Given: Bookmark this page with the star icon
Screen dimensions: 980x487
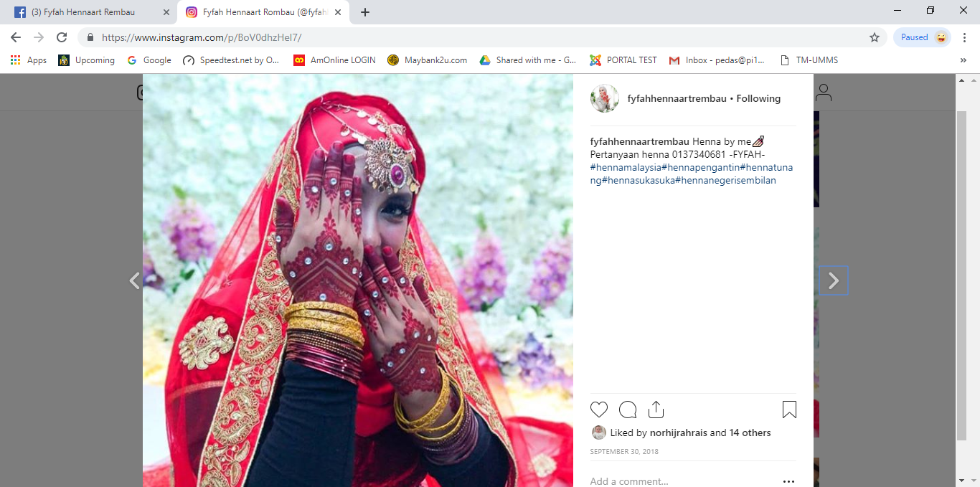Looking at the screenshot, I should point(875,37).
